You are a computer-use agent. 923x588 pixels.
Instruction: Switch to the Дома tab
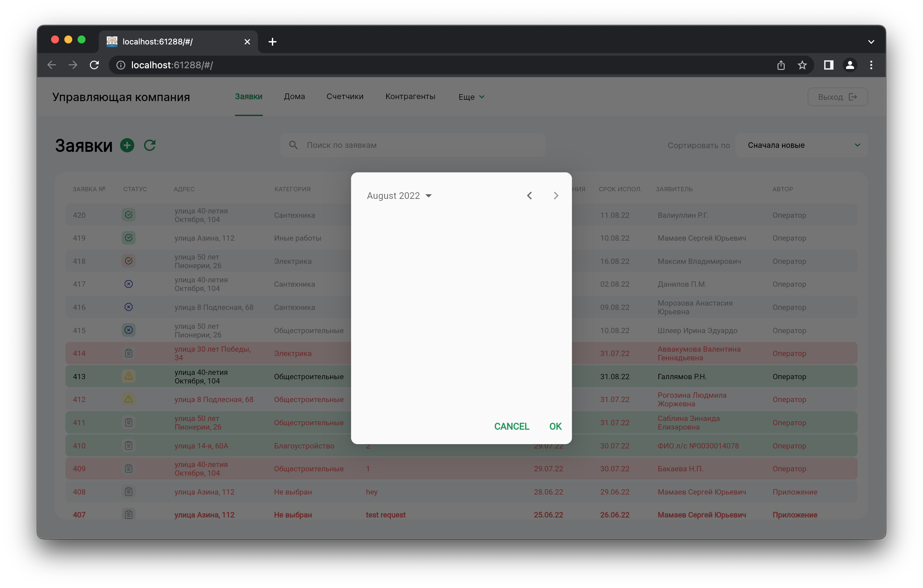(x=294, y=96)
